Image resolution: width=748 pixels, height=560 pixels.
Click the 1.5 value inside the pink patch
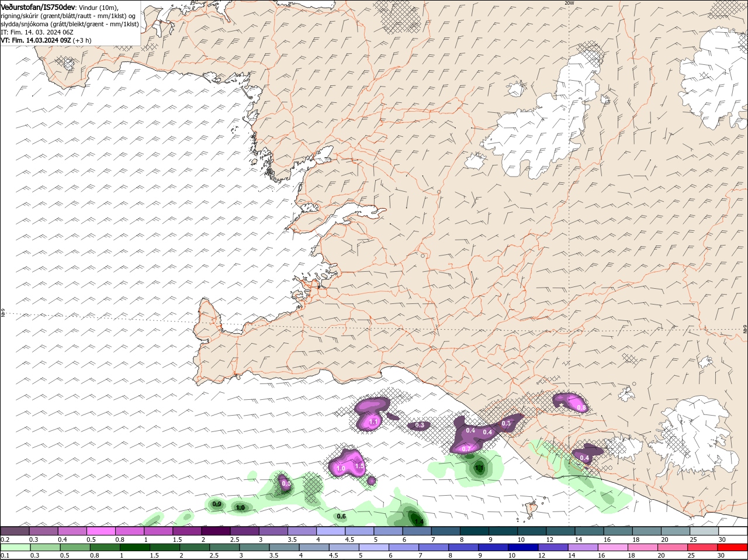point(359,466)
